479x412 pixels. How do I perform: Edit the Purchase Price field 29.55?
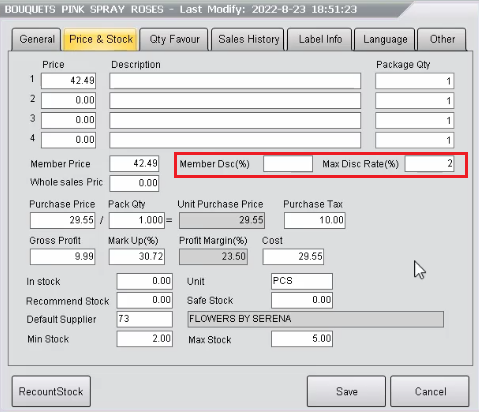(x=63, y=220)
